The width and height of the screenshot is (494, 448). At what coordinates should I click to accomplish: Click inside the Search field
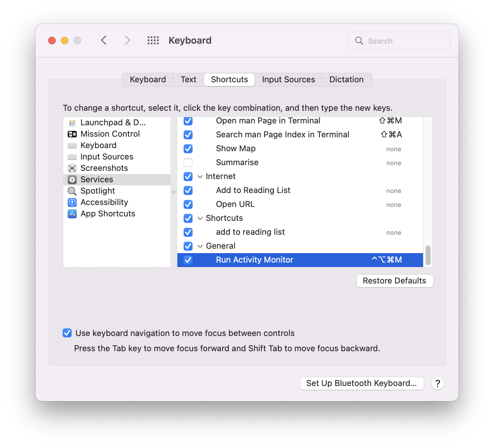tap(399, 40)
